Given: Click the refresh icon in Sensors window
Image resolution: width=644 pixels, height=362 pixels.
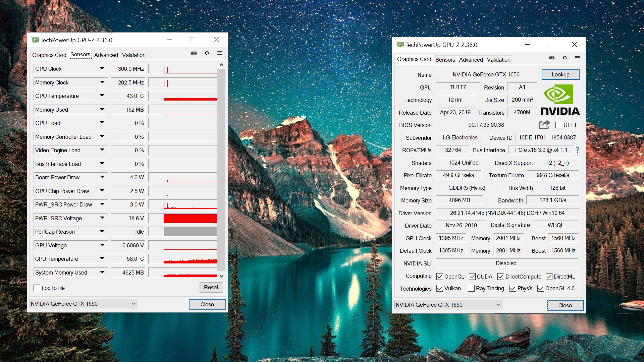Looking at the screenshot, I should coord(207,53).
